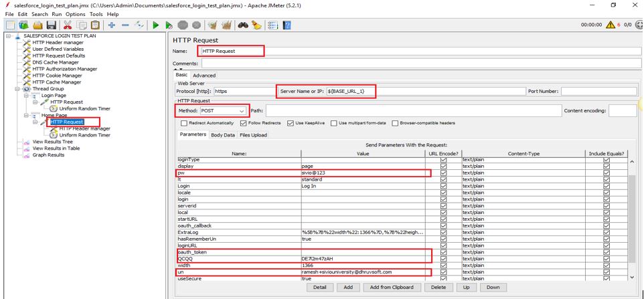This screenshot has width=644, height=299.
Task: Open the Method POST dropdown
Action: tap(224, 111)
